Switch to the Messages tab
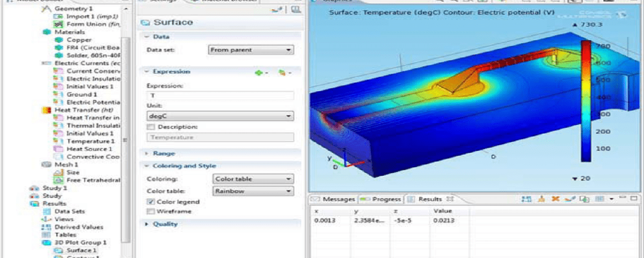644x258 pixels. [333, 199]
